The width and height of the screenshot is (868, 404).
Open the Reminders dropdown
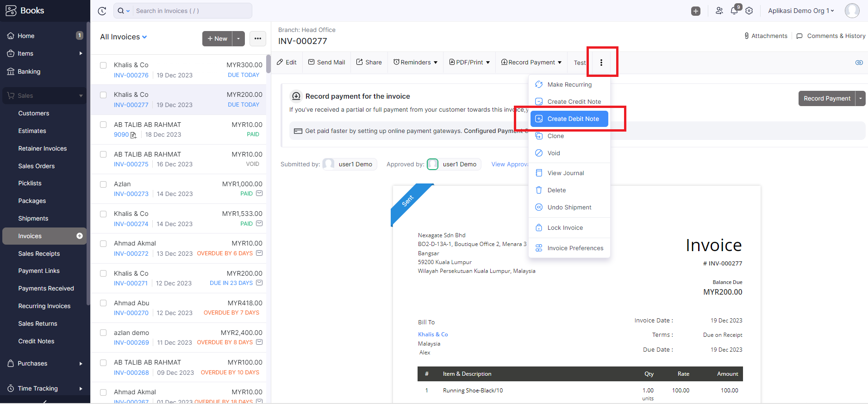415,63
